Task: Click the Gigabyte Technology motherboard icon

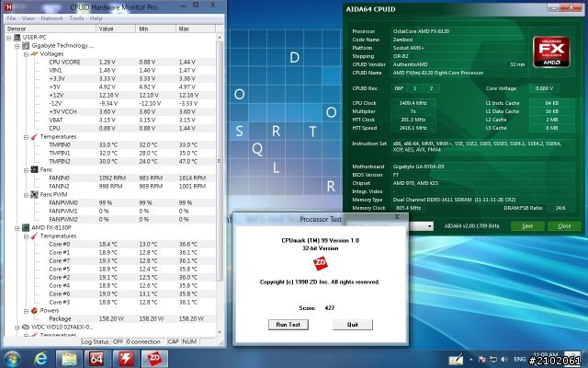Action: click(26, 45)
